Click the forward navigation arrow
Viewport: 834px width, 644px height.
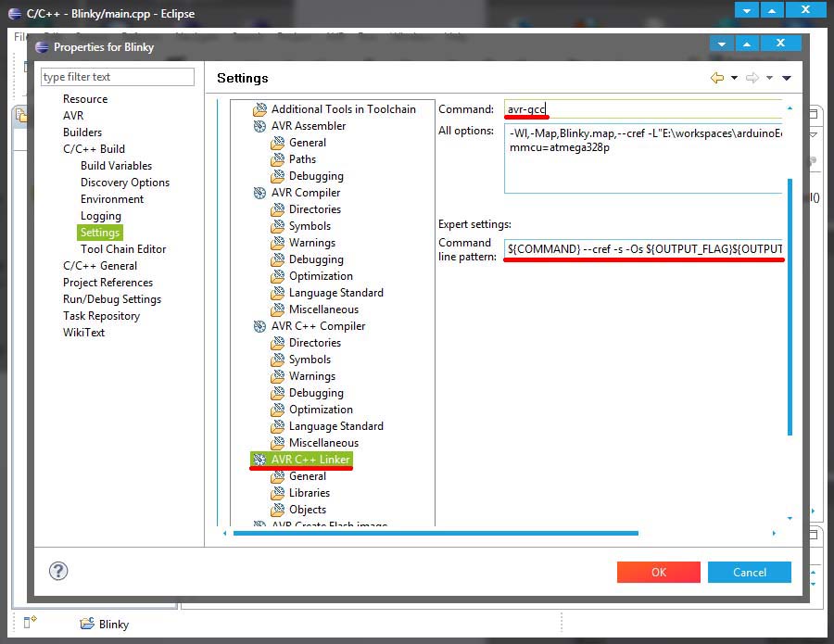pos(752,78)
